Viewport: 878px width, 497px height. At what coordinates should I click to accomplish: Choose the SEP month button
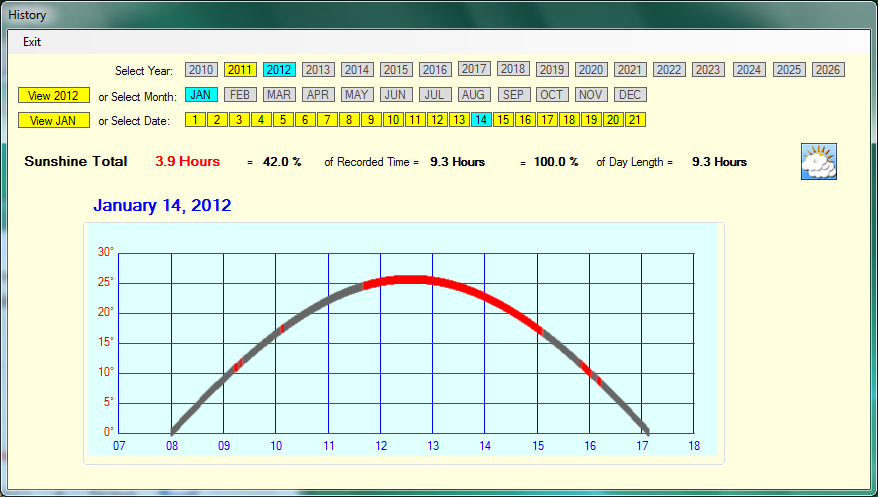pyautogui.click(x=514, y=95)
